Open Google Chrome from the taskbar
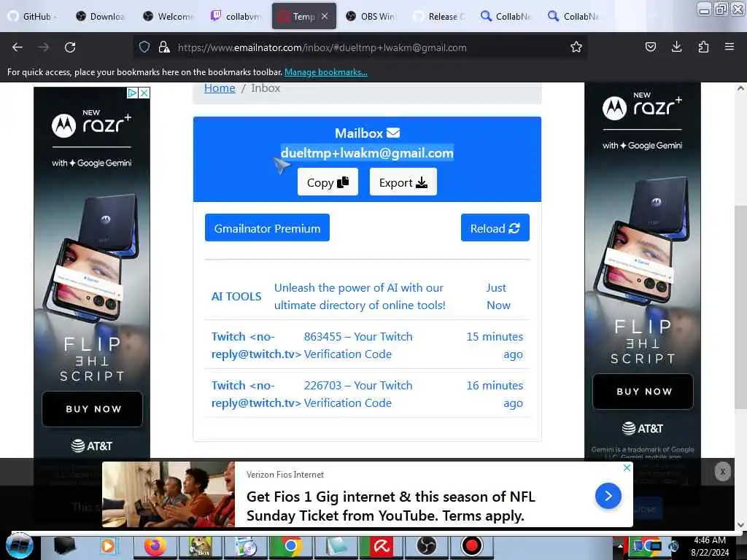 click(290, 546)
